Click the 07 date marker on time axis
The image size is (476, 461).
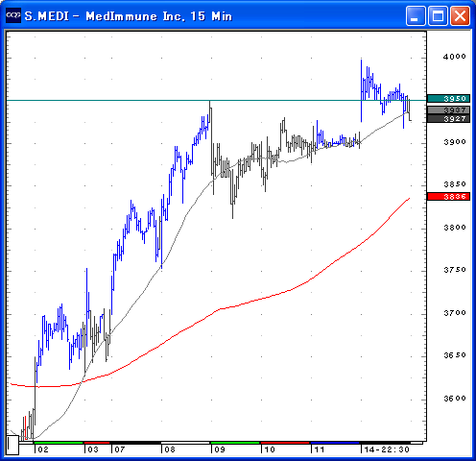pyautogui.click(x=120, y=449)
